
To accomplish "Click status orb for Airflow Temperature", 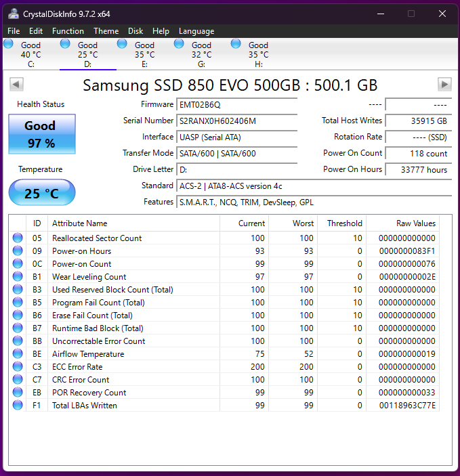I will [18, 353].
